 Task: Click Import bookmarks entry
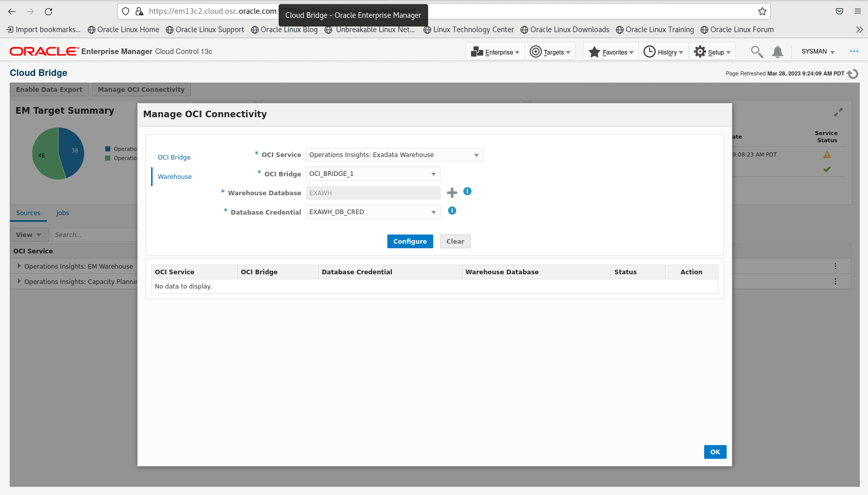pos(43,30)
